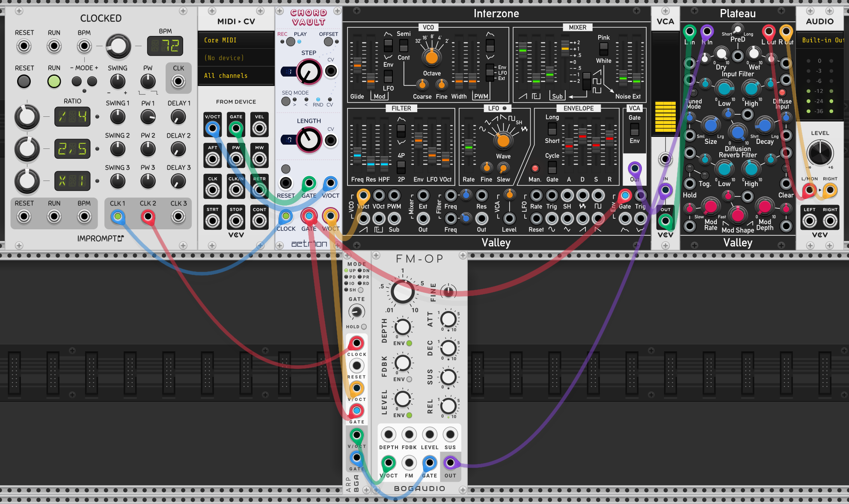The width and height of the screenshot is (849, 504).
Task: Click the Interzone Filter Out jack
Action: pyautogui.click(x=481, y=219)
